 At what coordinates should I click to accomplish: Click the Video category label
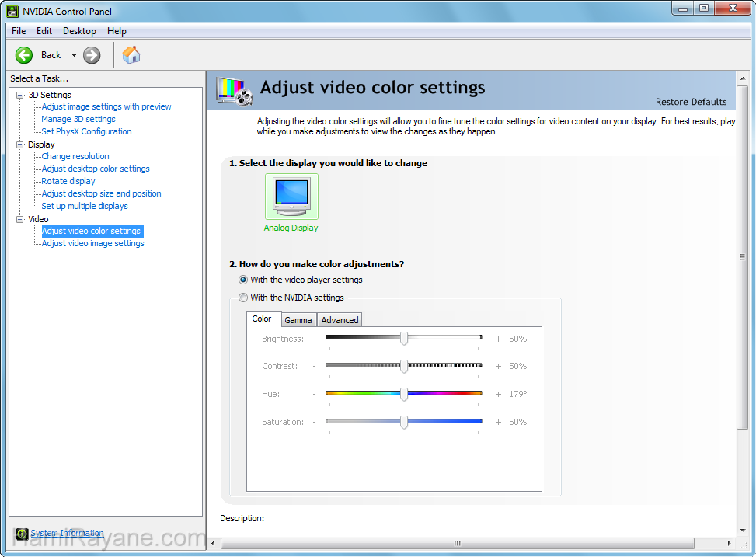[x=38, y=219]
